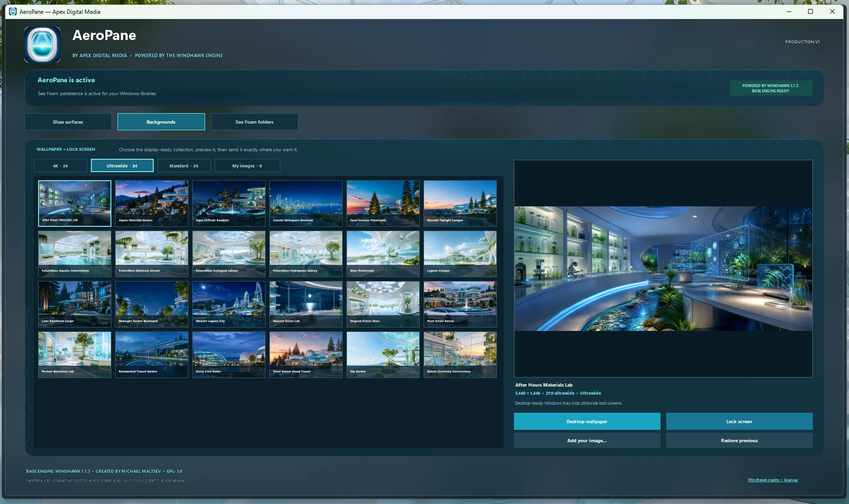Select FutureGlass Ecological Library thumbnail
This screenshot has width=849, height=504.
[x=229, y=254]
